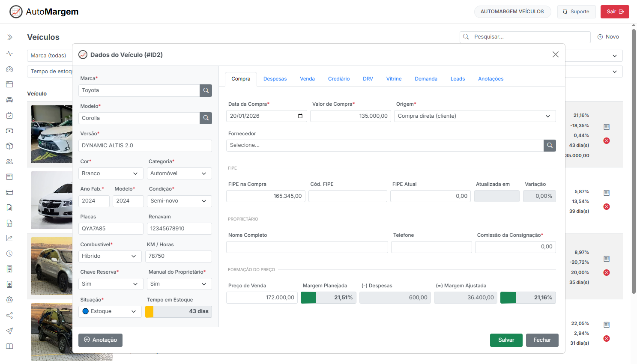Switch to the Despesas tab

point(275,79)
